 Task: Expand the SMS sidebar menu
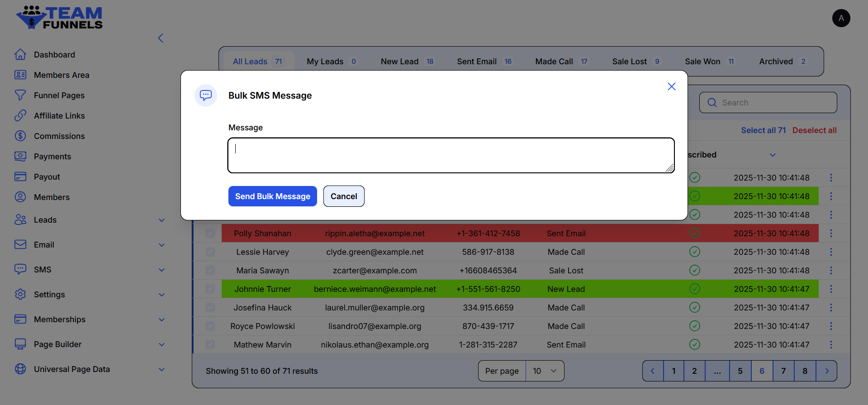(161, 270)
